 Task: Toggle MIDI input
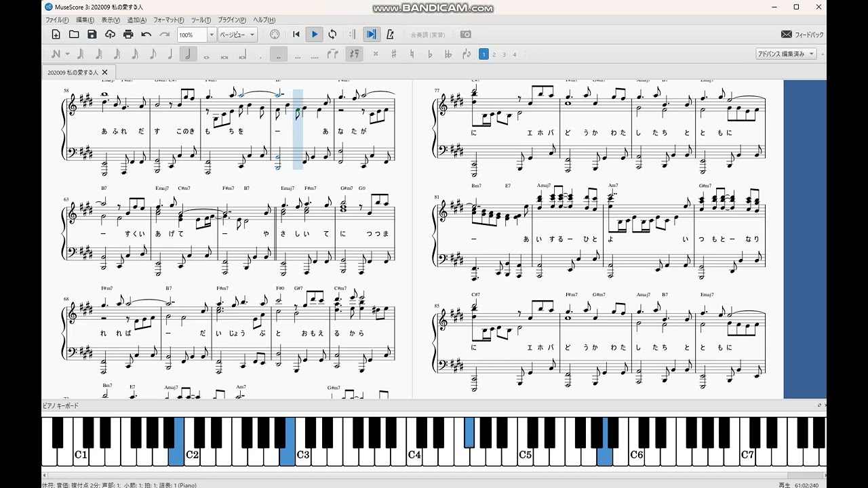[275, 35]
